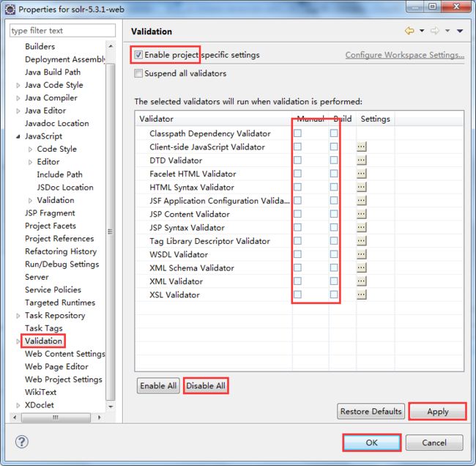Expand Task Repository tree node
The image size is (476, 466).
18,316
